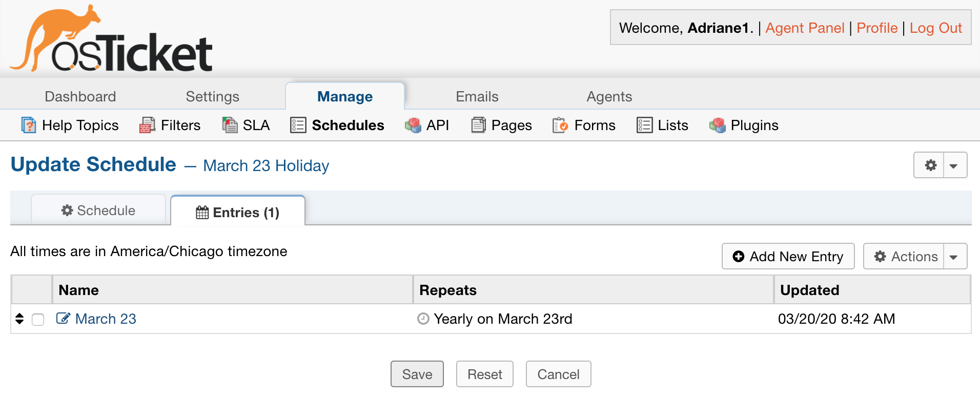Image resolution: width=980 pixels, height=420 pixels.
Task: Expand the Actions dropdown arrow
Action: (x=954, y=257)
